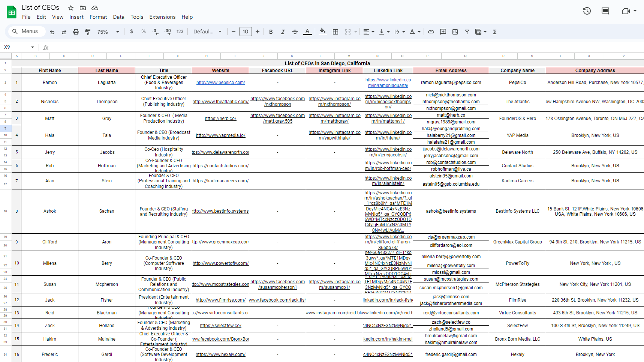Insert a comment from toolbar
Viewport: 644px width, 362px height.
click(443, 32)
